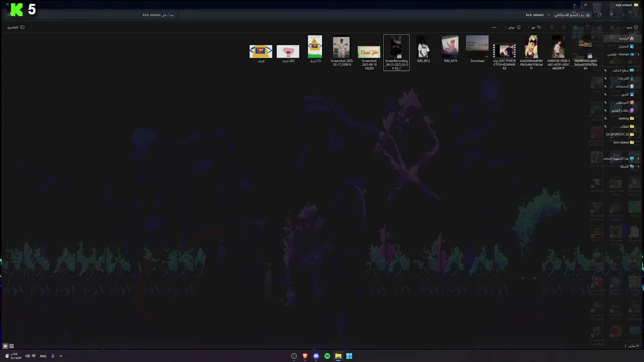Screen dimensions: 644x362
Task: Open the See more three-dots menu
Action: click(494, 27)
